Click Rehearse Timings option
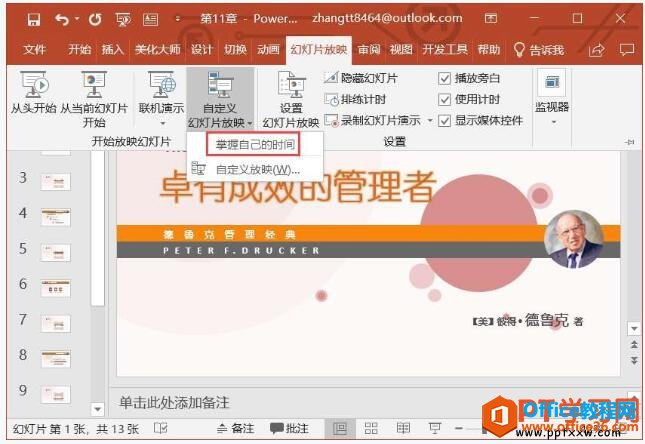645x444 pixels. (355, 99)
